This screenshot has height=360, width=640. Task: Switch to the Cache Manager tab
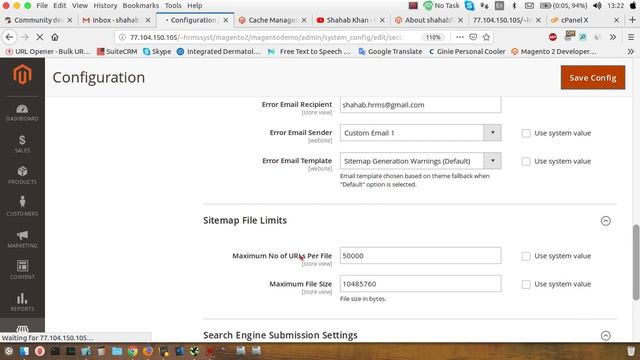click(273, 20)
